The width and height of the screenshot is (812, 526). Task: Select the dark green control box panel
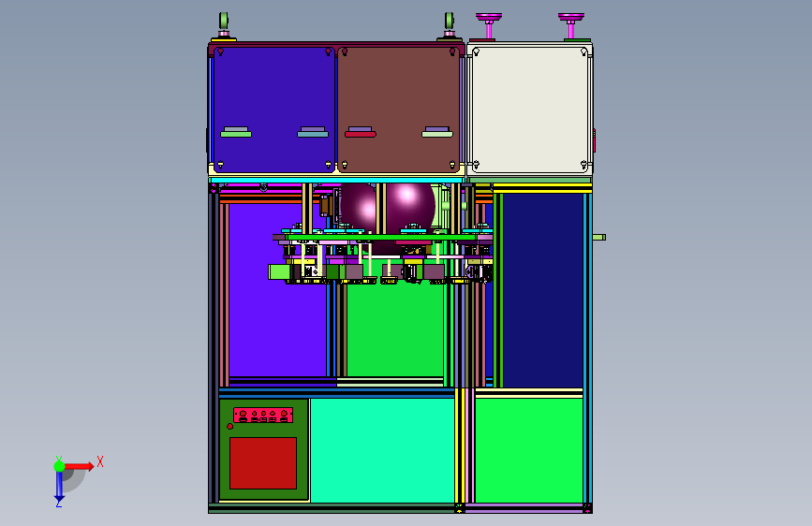[x=263, y=449]
